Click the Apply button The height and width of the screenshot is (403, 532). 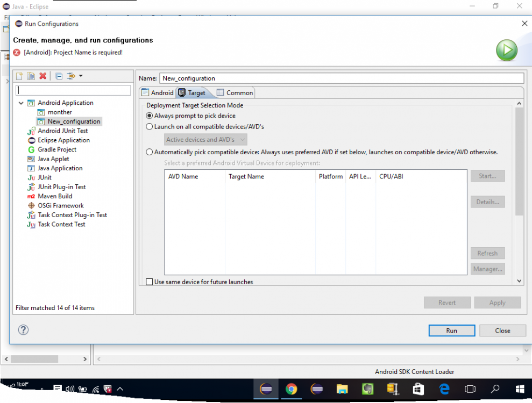(x=497, y=303)
